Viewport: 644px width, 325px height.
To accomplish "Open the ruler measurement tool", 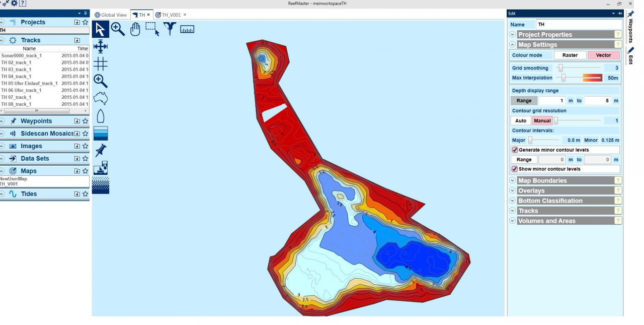I will [x=187, y=29].
